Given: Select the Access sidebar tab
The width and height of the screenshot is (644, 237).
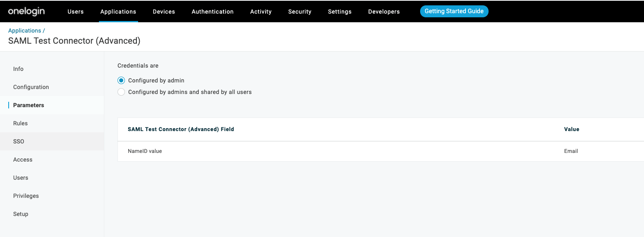Looking at the screenshot, I should (52, 160).
